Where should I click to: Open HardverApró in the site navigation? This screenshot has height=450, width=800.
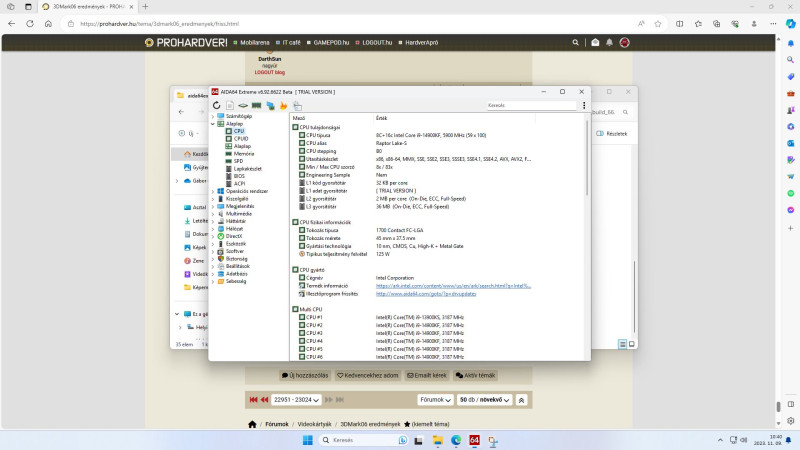coord(421,42)
